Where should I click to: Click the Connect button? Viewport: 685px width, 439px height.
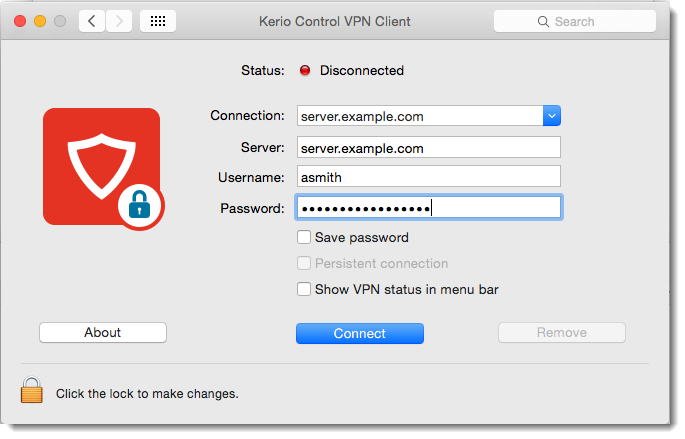pyautogui.click(x=360, y=333)
